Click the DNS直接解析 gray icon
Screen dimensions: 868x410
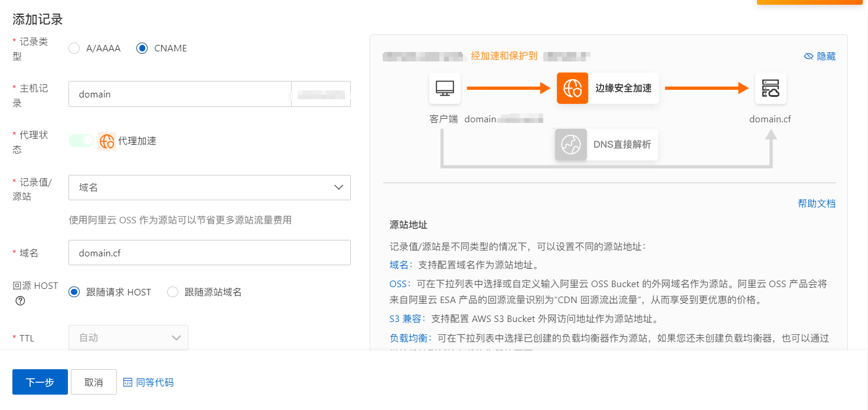(x=570, y=144)
